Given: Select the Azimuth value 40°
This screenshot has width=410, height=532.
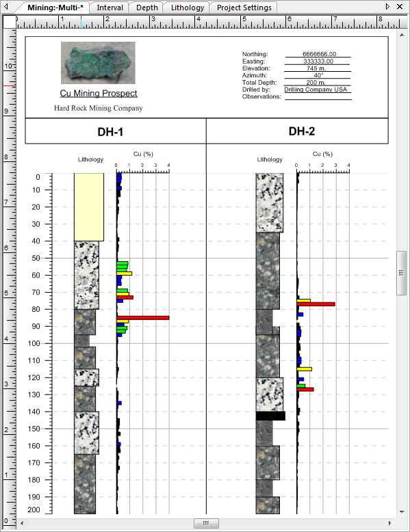Looking at the screenshot, I should (x=318, y=75).
